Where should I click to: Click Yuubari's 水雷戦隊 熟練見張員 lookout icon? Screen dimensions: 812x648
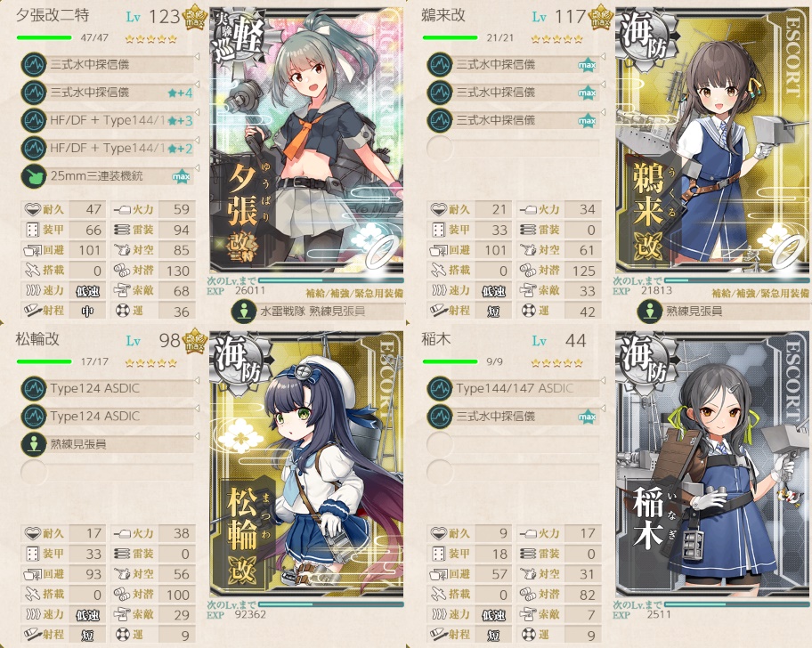tap(244, 312)
